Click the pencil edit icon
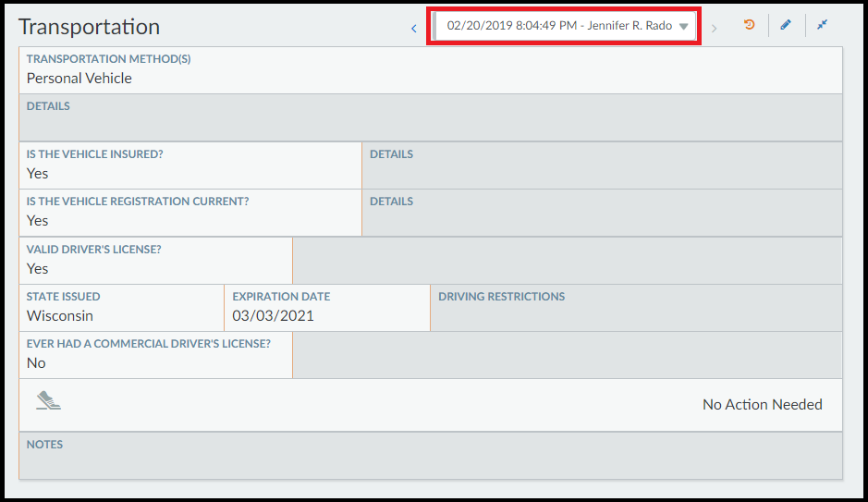 786,25
